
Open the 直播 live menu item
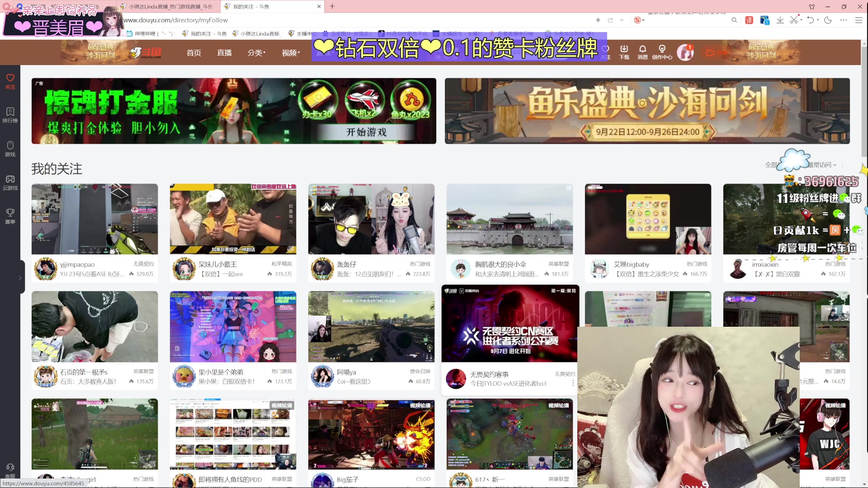click(224, 53)
